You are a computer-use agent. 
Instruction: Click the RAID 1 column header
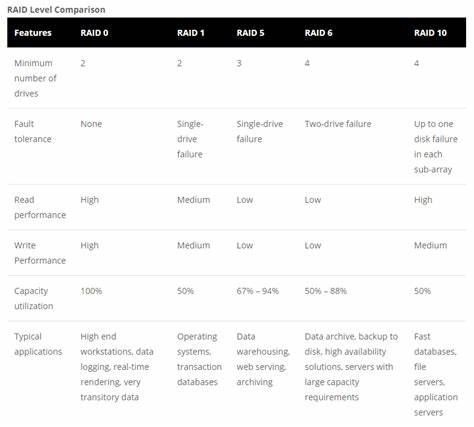191,33
